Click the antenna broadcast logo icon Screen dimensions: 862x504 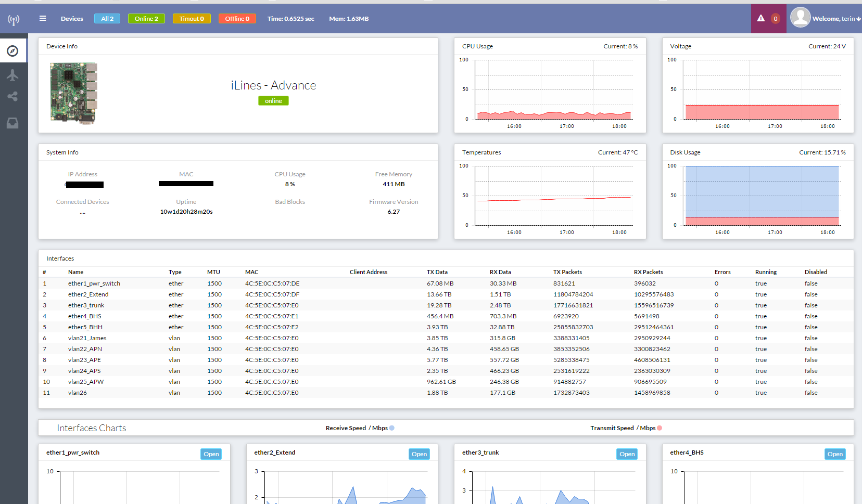click(x=14, y=20)
